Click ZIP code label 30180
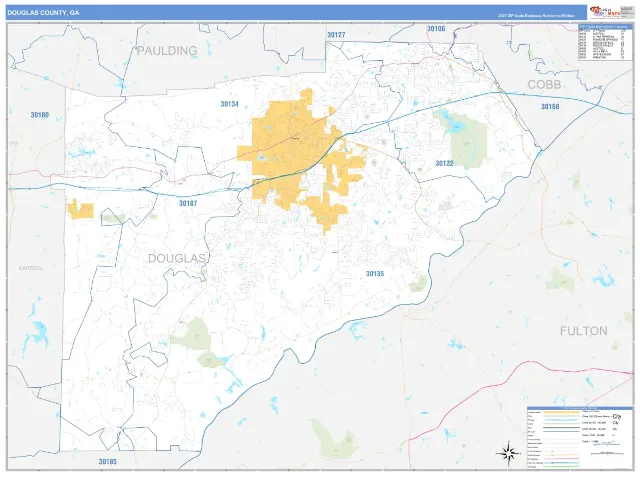 tap(40, 115)
